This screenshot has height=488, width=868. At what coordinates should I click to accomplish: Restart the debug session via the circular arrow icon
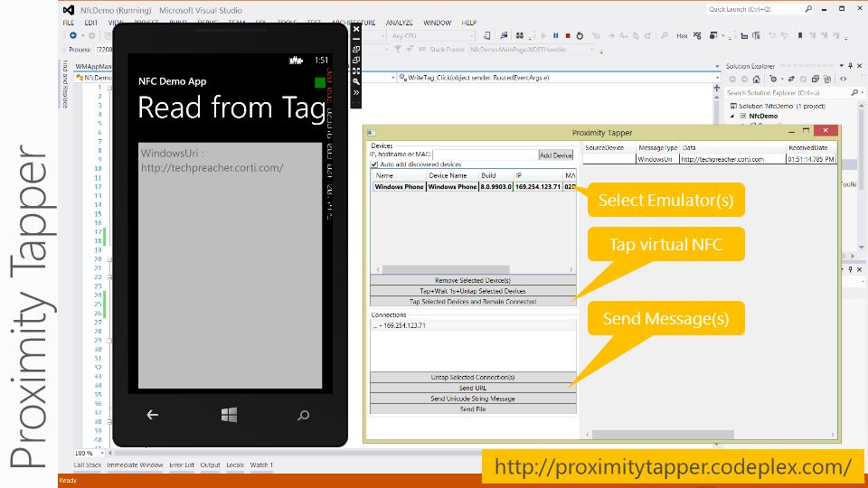580,36
